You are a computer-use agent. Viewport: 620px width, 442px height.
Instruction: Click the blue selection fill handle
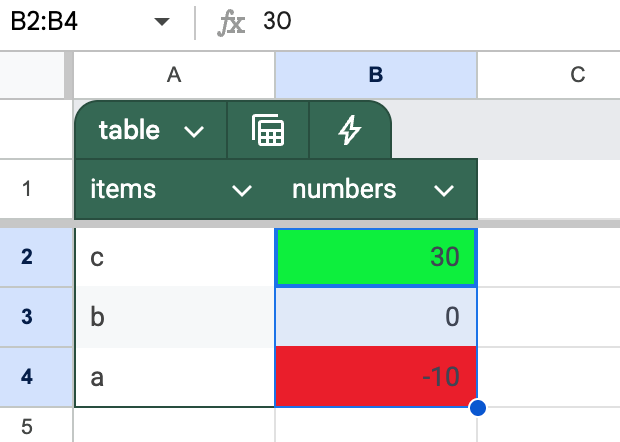point(478,408)
